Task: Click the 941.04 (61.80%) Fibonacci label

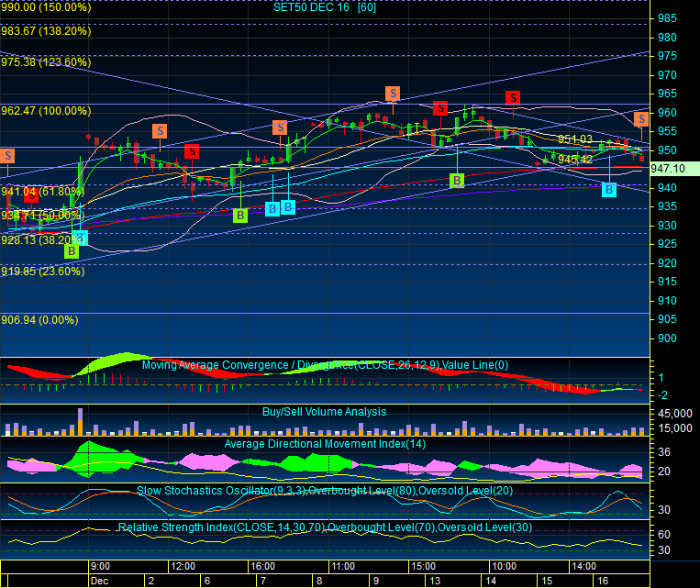Action: coord(42,192)
